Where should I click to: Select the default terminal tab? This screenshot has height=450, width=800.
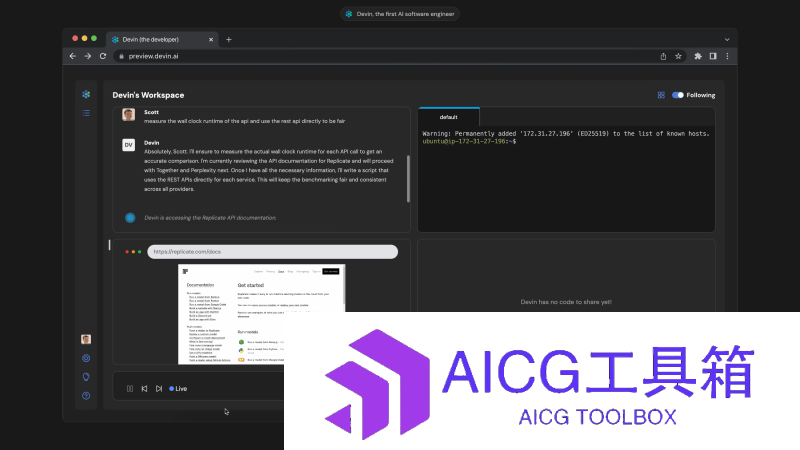(448, 117)
